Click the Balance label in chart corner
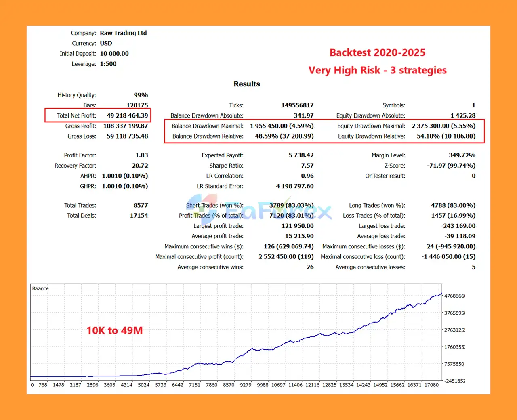Image resolution: width=517 pixels, height=420 pixels. (40, 288)
